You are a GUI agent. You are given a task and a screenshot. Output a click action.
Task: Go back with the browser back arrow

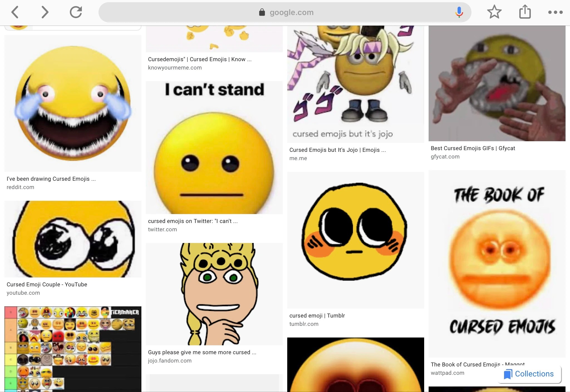point(15,12)
